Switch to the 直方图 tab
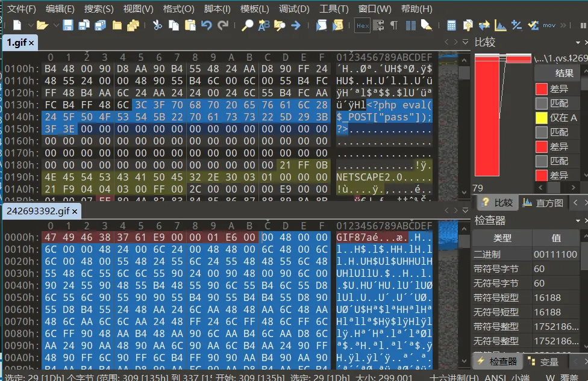This screenshot has height=381, width=588. click(x=543, y=203)
